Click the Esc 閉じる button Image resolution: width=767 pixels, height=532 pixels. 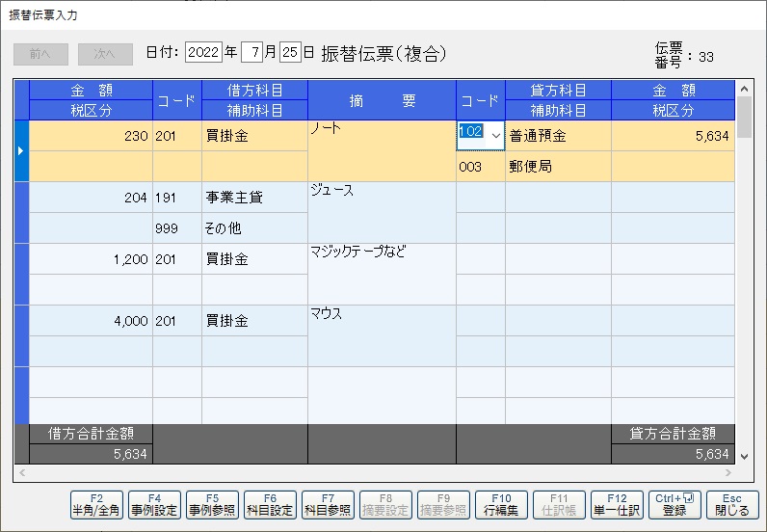[732, 505]
